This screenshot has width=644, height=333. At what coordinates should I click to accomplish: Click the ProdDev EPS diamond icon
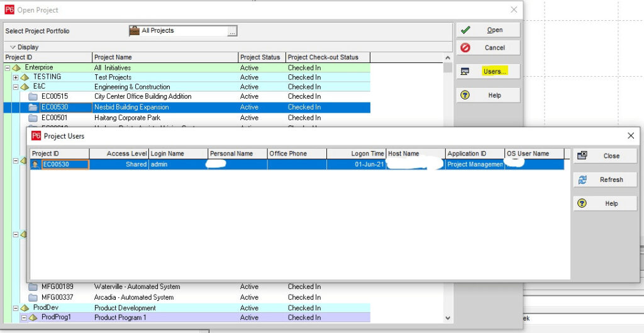click(25, 308)
